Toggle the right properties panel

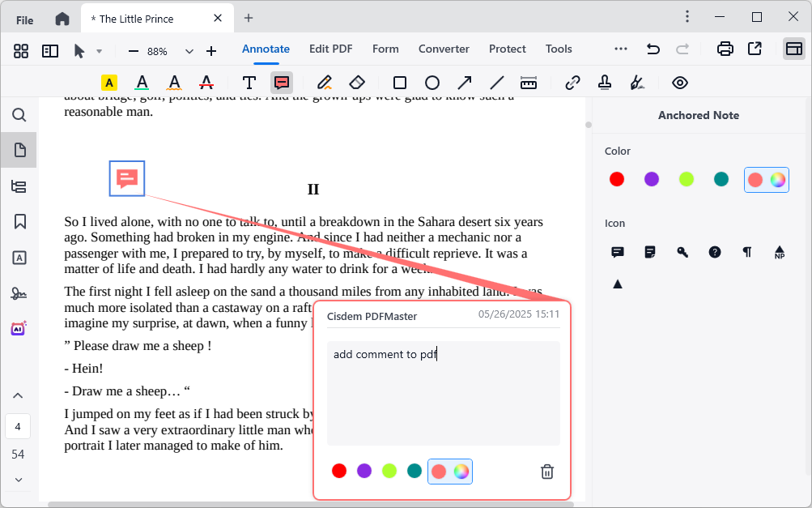pyautogui.click(x=793, y=49)
